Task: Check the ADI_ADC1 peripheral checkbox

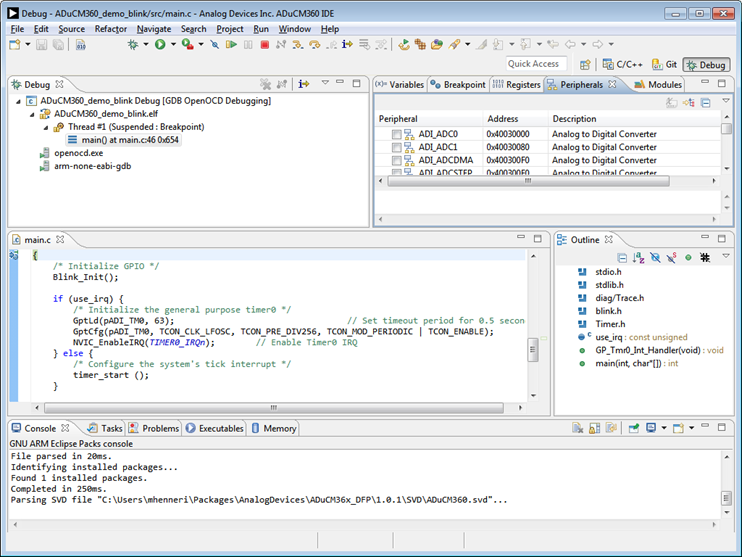Action: (397, 148)
